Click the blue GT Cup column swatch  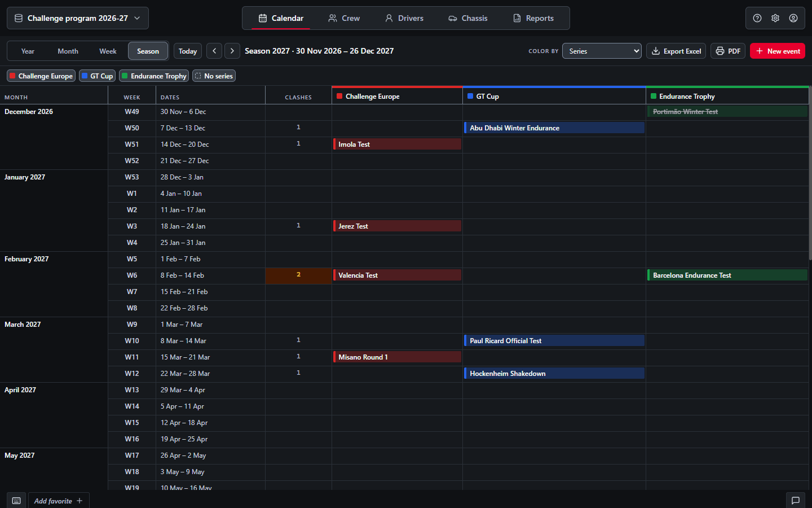[x=470, y=96]
